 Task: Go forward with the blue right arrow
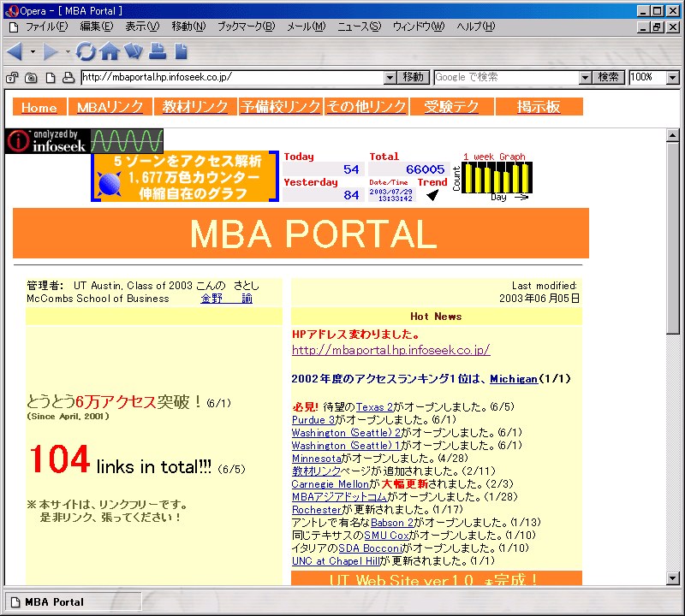click(x=51, y=51)
